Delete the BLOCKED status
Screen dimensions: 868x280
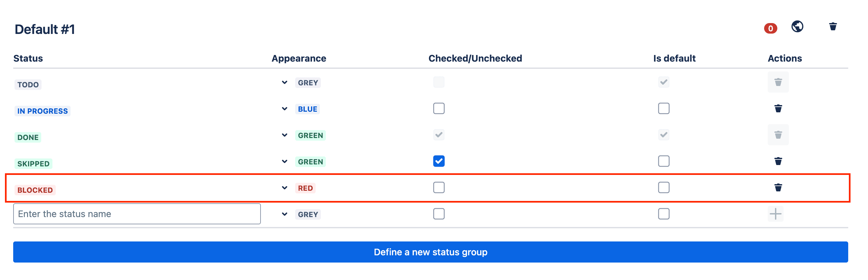click(x=778, y=188)
